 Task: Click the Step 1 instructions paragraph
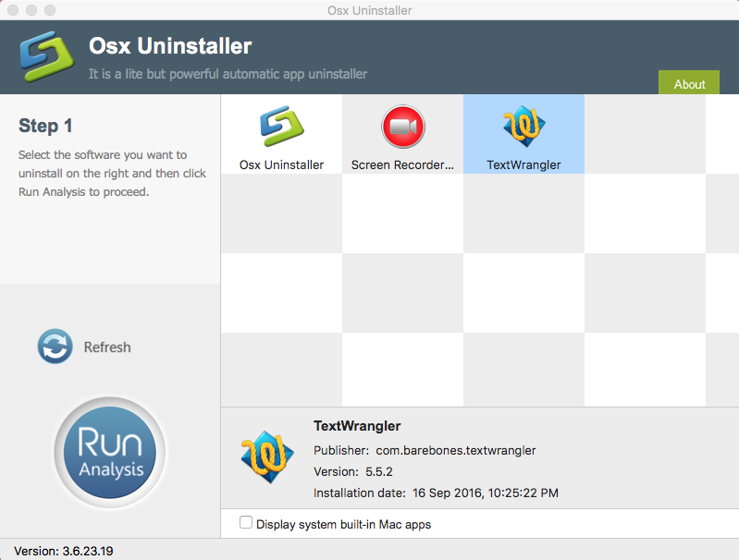[112, 174]
